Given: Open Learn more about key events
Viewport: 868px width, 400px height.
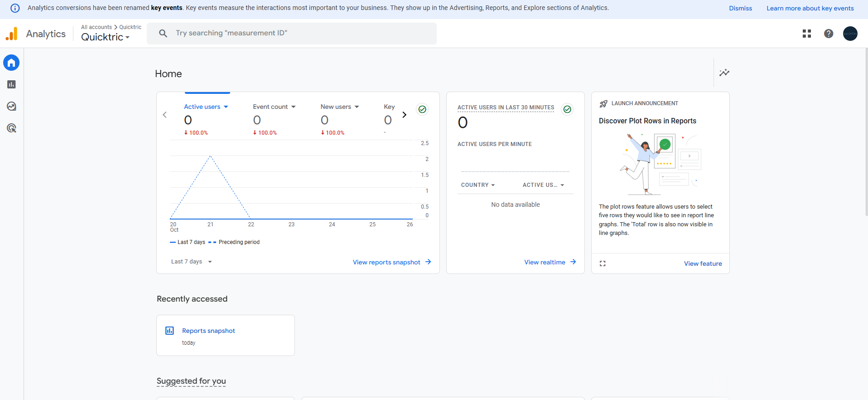Looking at the screenshot, I should [x=810, y=8].
